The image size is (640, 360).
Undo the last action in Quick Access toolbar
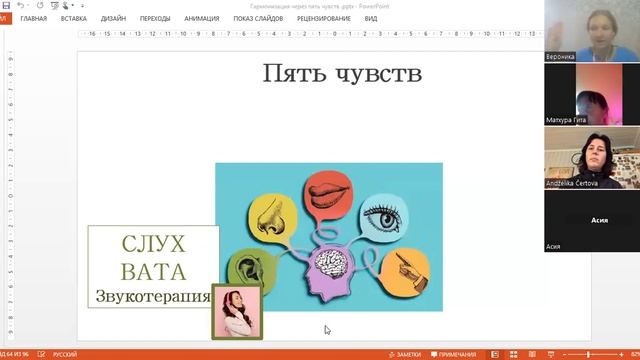coord(20,5)
